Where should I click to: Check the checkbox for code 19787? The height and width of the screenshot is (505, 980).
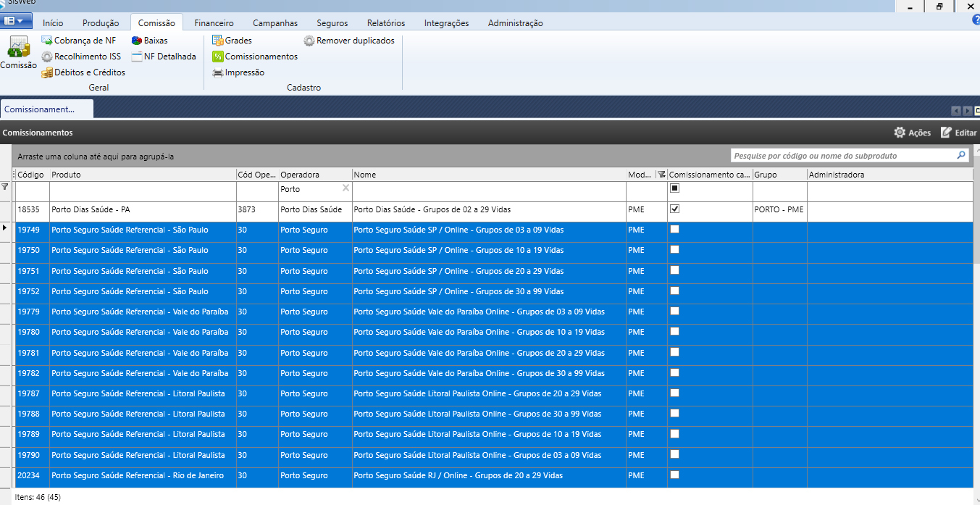point(674,393)
